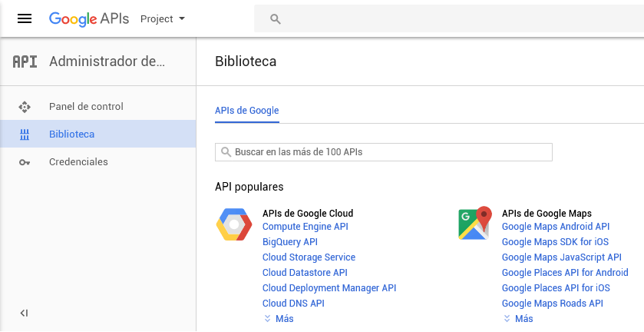The width and height of the screenshot is (644, 332).
Task: Click the Google Cloud hexagon logo
Action: 234,225
